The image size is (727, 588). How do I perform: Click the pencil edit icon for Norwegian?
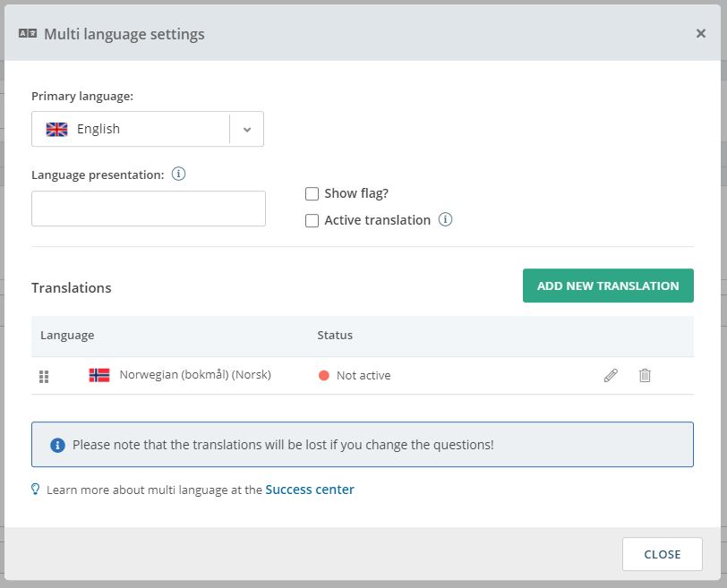pyautogui.click(x=611, y=375)
